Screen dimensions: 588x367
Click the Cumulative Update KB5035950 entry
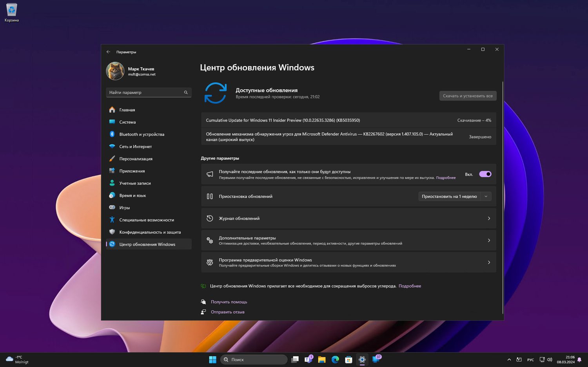click(348, 120)
